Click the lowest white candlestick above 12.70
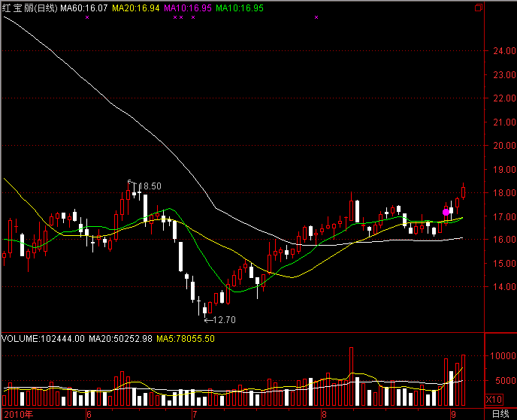This screenshot has width=517, height=420. (x=204, y=310)
